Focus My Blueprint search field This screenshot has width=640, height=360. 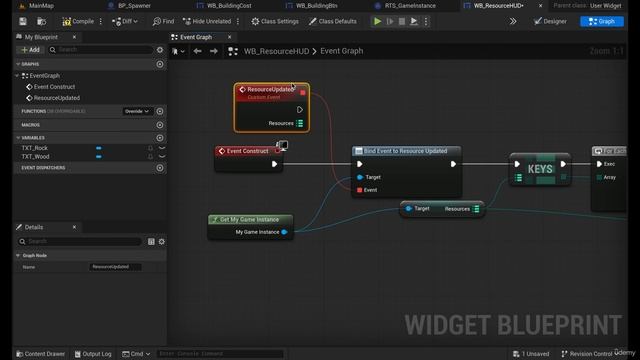[x=101, y=50]
